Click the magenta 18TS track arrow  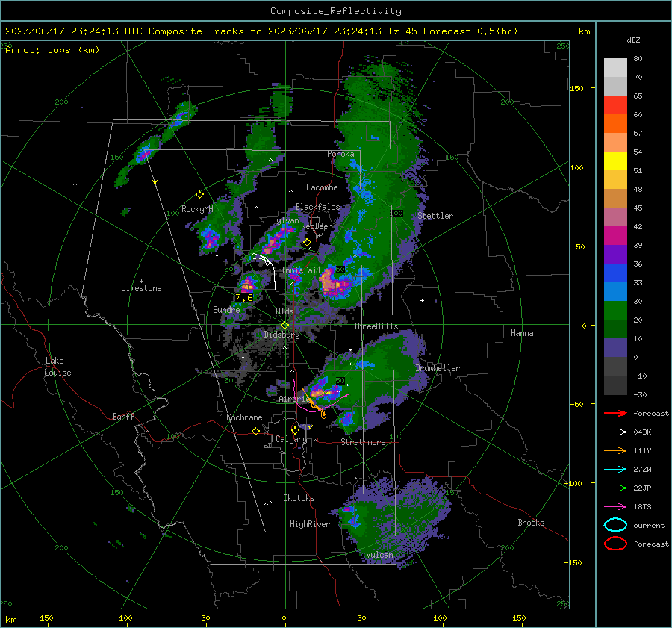[x=615, y=507]
